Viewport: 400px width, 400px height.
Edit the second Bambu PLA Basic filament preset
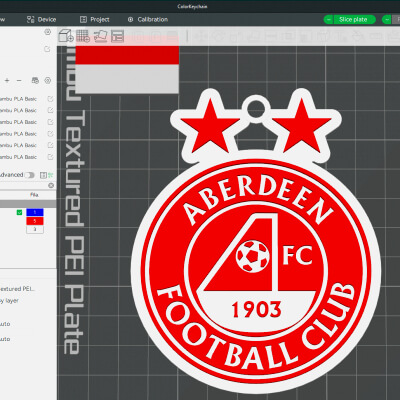tap(50, 110)
